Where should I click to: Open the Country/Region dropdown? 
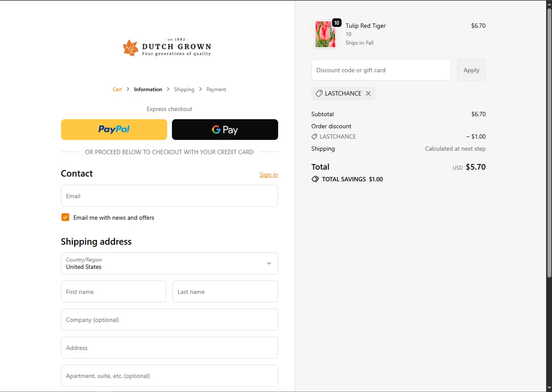coord(169,263)
